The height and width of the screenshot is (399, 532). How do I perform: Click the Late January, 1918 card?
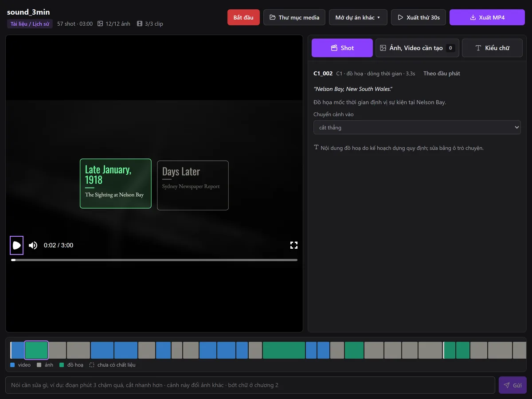(116, 184)
